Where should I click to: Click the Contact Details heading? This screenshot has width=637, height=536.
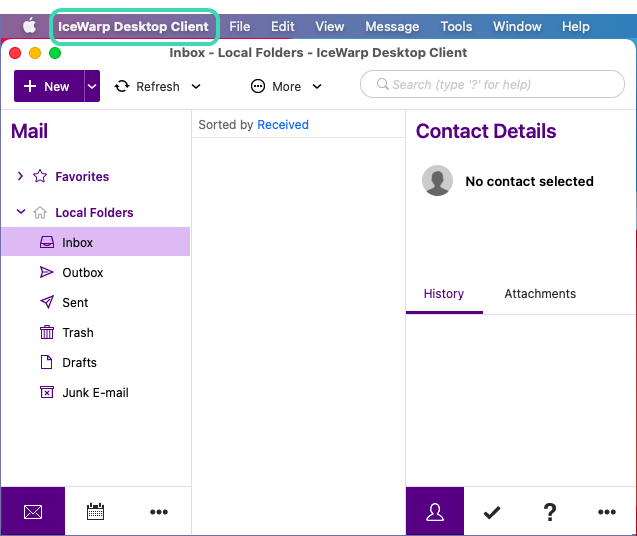point(486,131)
